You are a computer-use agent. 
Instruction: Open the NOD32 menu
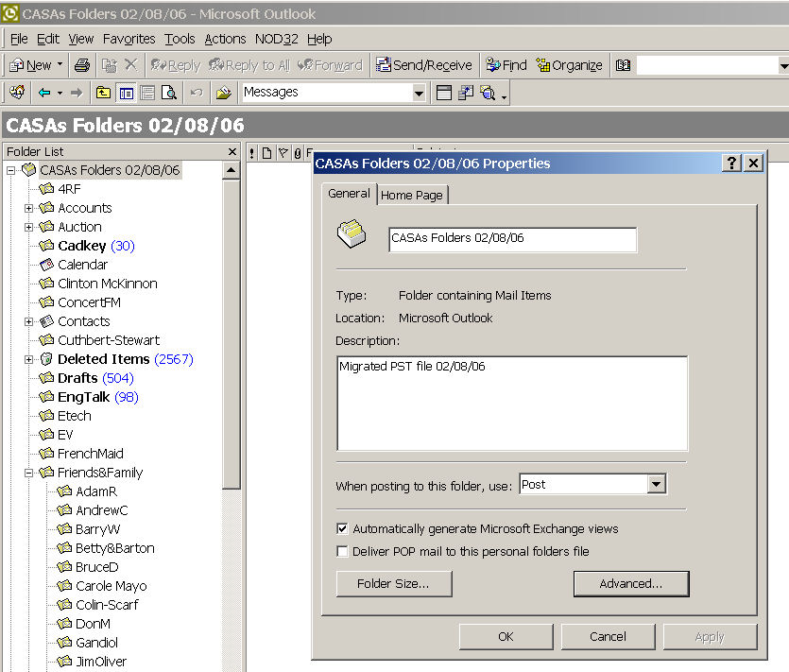276,39
